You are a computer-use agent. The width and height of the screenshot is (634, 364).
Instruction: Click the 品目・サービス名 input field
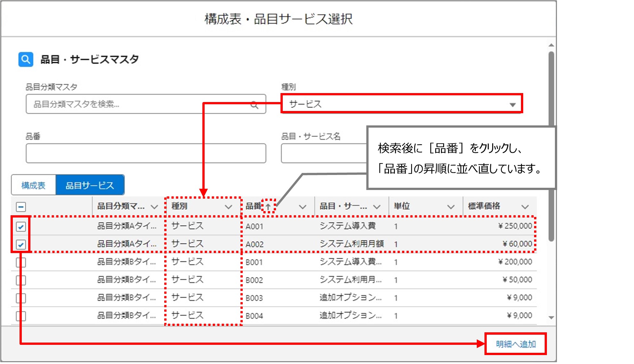tap(324, 153)
